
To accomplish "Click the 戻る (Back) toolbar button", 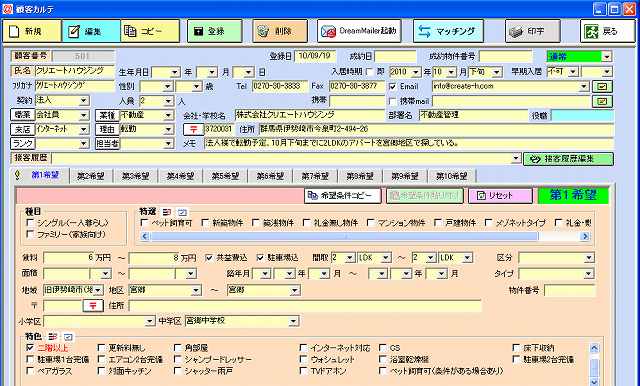I will pyautogui.click(x=608, y=31).
